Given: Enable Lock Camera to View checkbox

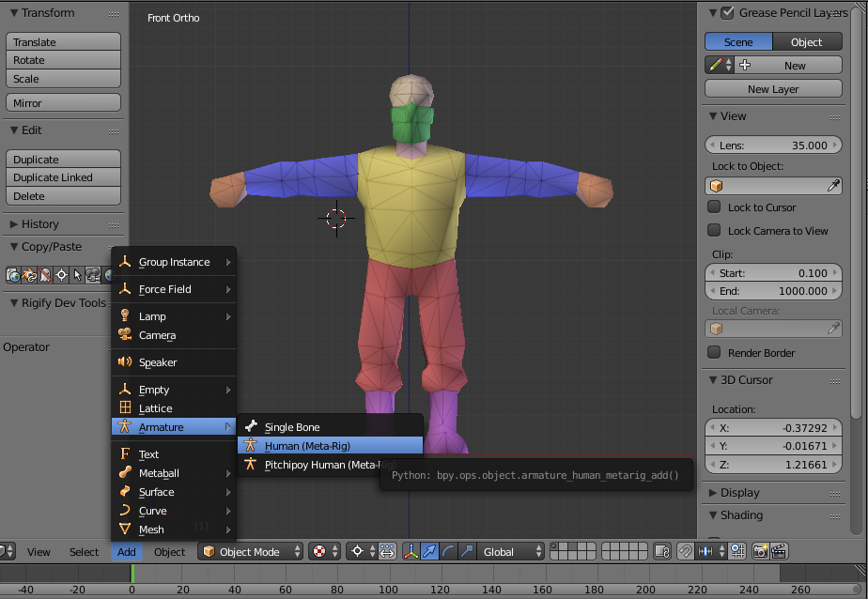Looking at the screenshot, I should [x=714, y=230].
